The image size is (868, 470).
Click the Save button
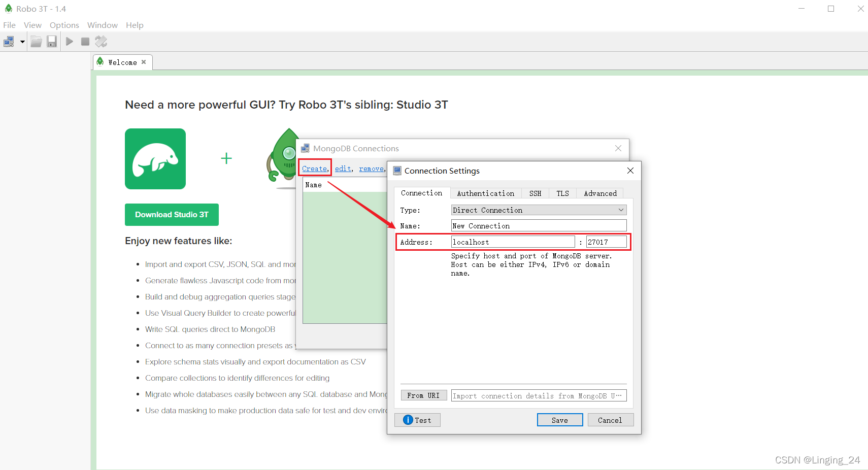[560, 420]
